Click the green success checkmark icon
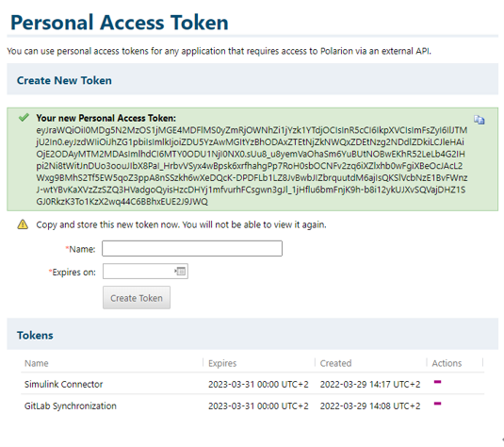Viewport: 504px width, 447px height. coord(24,118)
